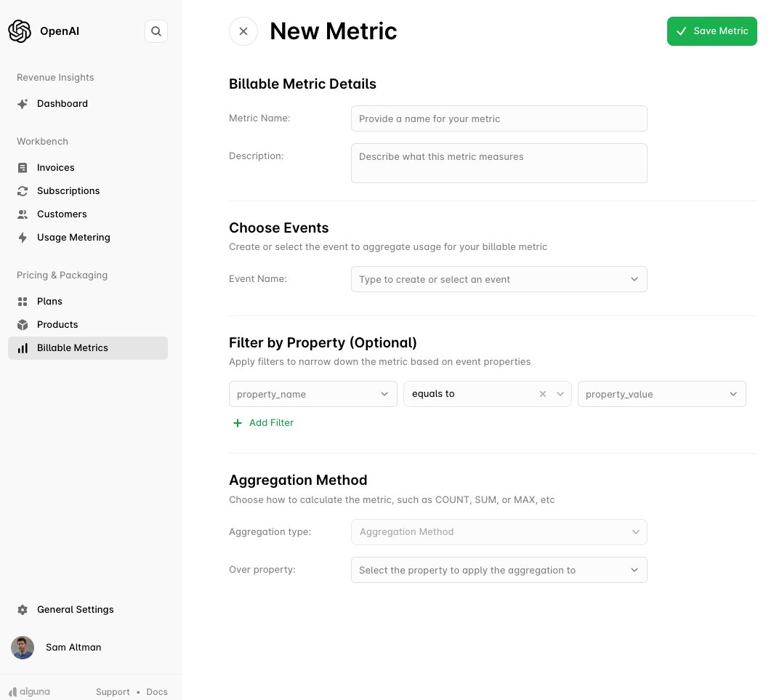Image resolution: width=782 pixels, height=700 pixels.
Task: Click the Usage Metering lightning icon
Action: pyautogui.click(x=23, y=238)
